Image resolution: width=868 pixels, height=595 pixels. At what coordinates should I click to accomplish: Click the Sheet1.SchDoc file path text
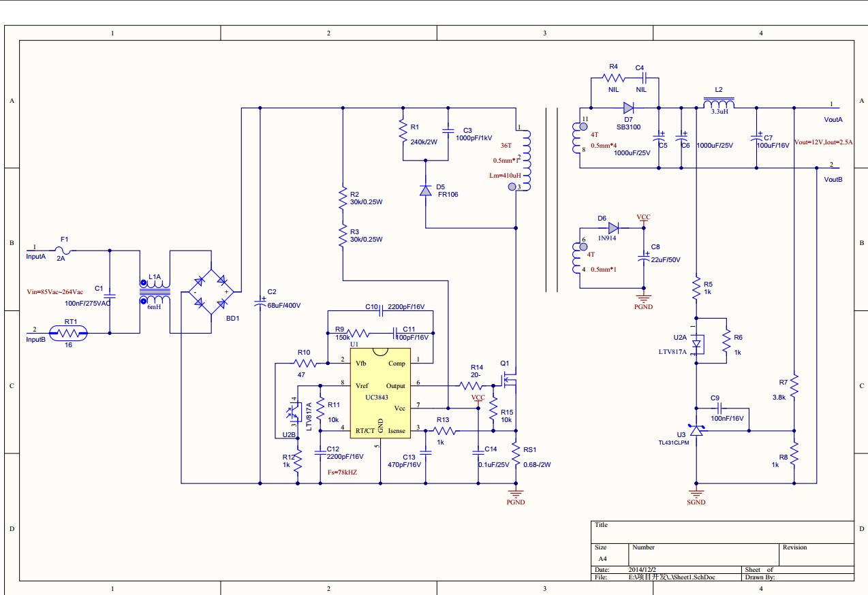tap(672, 577)
